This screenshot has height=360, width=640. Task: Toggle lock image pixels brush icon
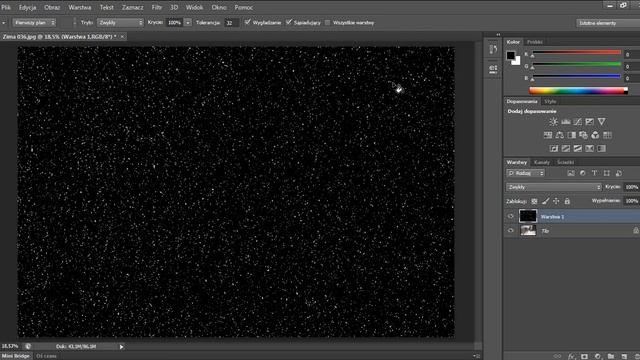tap(545, 201)
